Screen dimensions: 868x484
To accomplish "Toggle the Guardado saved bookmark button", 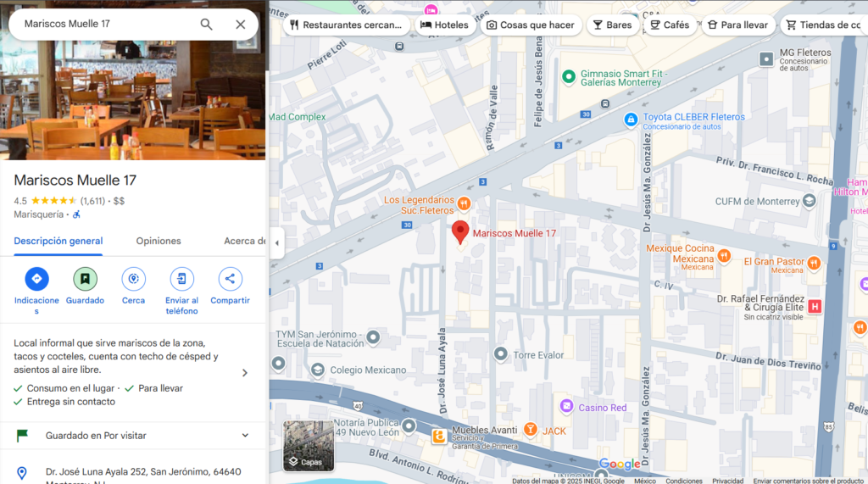I will tap(85, 279).
